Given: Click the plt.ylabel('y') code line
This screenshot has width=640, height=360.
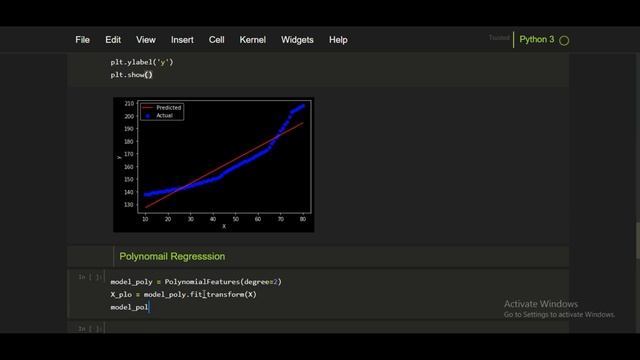Looking at the screenshot, I should (x=142, y=62).
